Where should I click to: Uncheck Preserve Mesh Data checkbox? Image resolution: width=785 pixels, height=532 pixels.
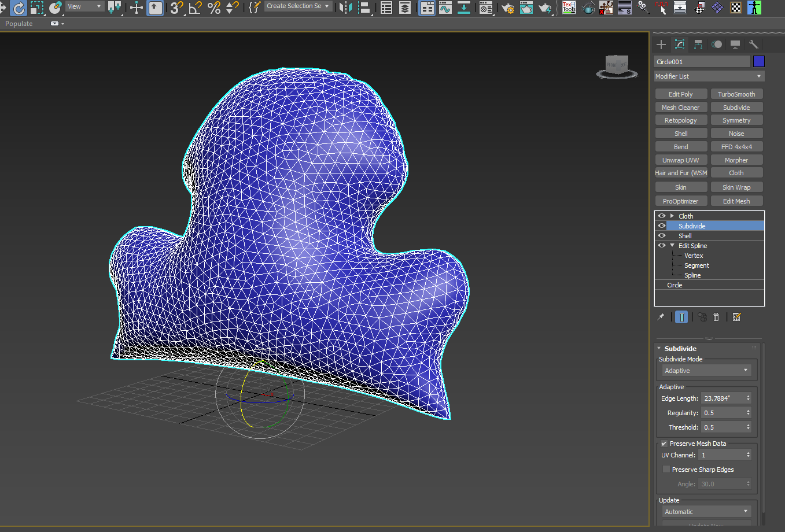[664, 444]
